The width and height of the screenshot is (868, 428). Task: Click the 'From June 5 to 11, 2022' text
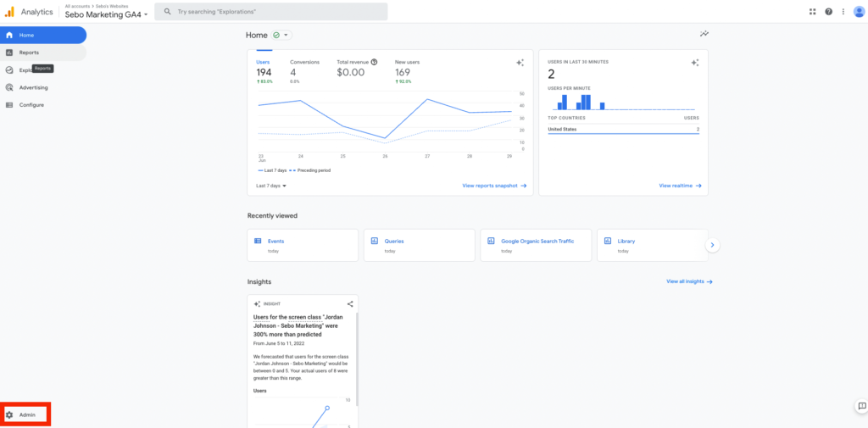(x=277, y=344)
